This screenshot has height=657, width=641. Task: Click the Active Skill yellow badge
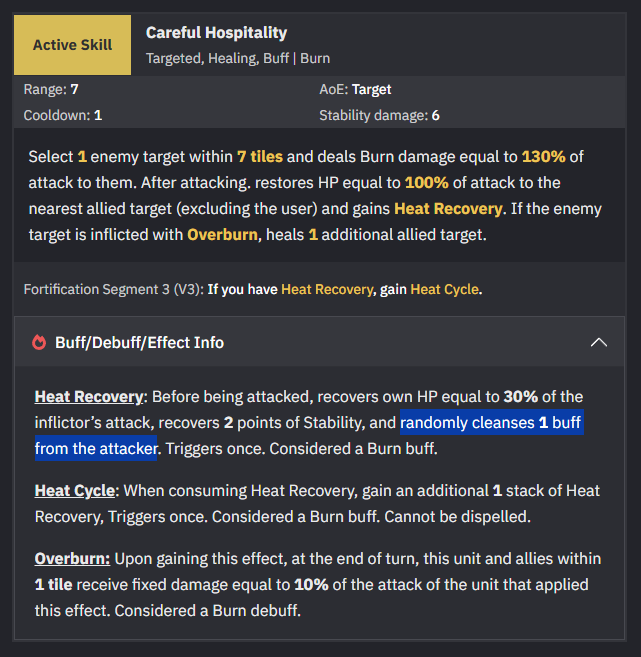72,45
